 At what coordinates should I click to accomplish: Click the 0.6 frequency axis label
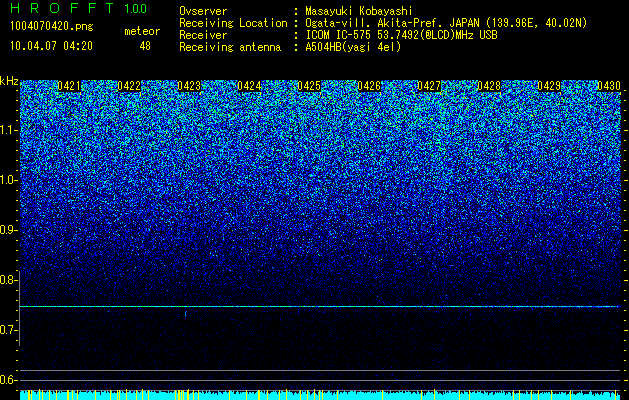click(x=8, y=380)
